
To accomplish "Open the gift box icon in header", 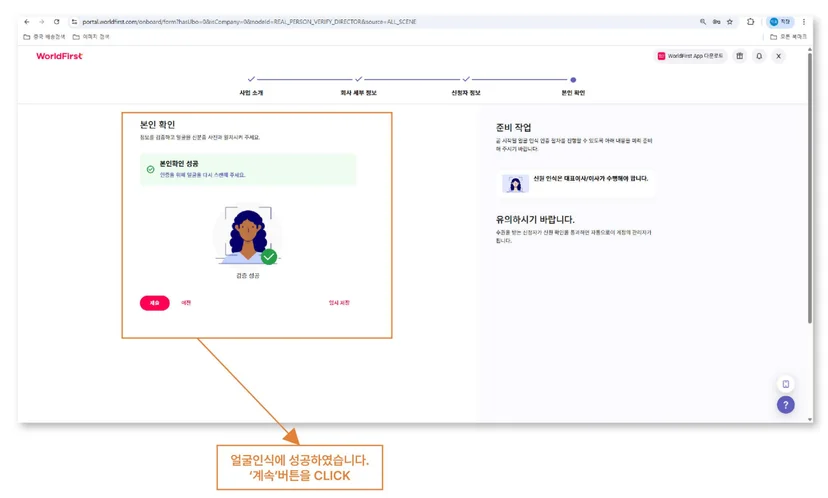I will pos(740,56).
